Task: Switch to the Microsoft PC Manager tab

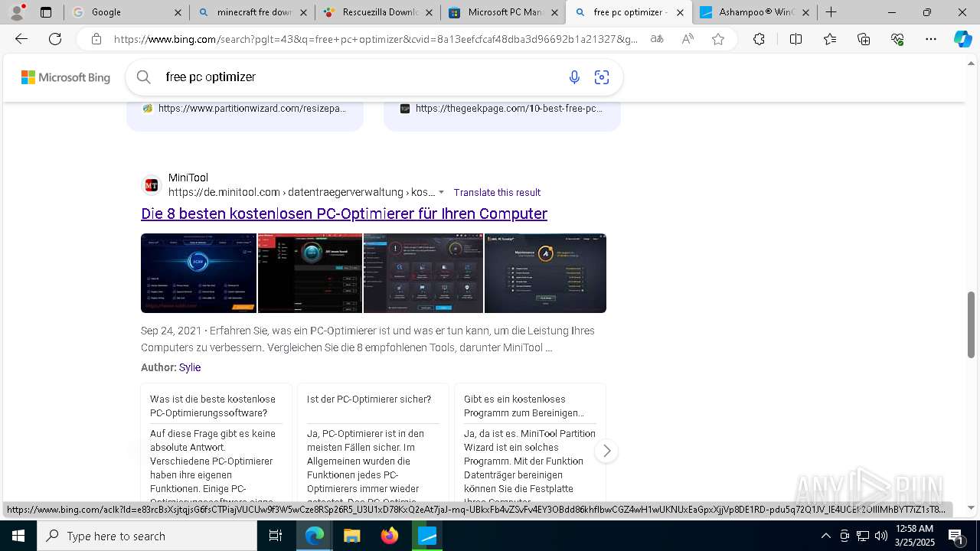Action: pyautogui.click(x=503, y=12)
